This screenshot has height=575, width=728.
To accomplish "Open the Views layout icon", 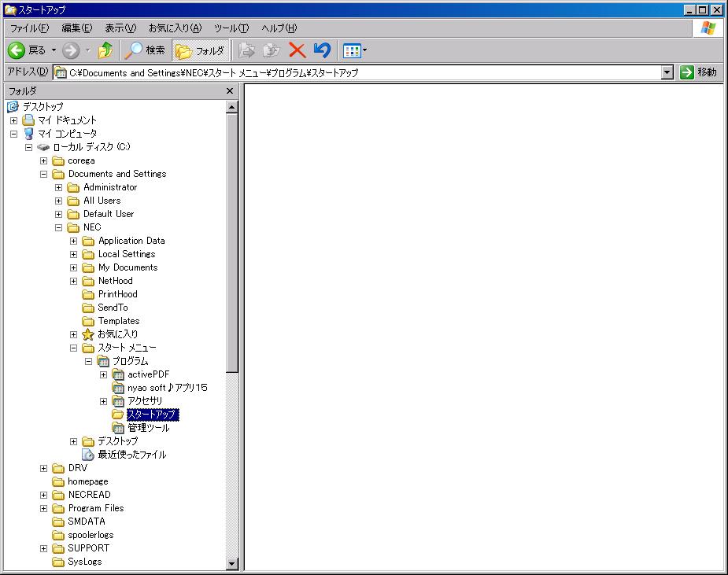I will [x=352, y=50].
